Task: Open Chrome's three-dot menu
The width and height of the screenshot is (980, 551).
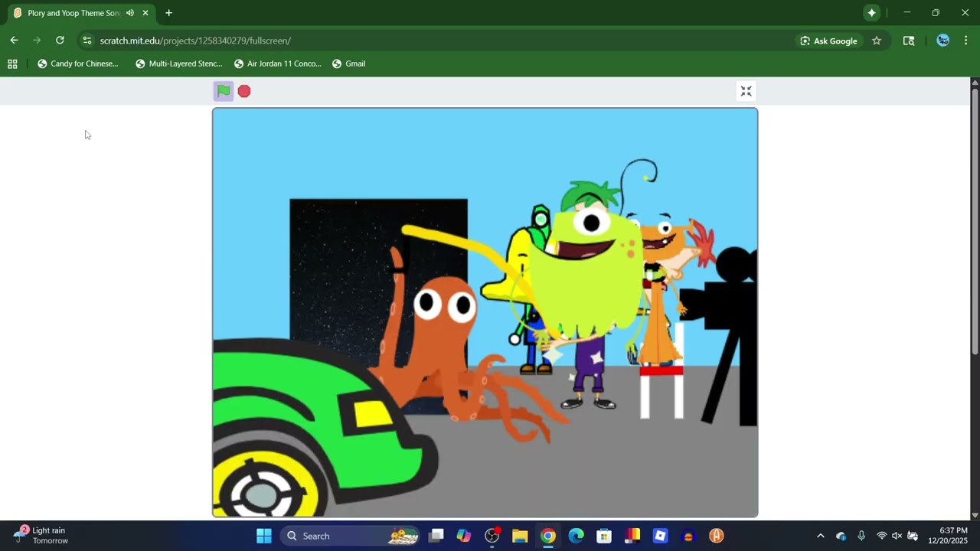Action: click(x=966, y=41)
